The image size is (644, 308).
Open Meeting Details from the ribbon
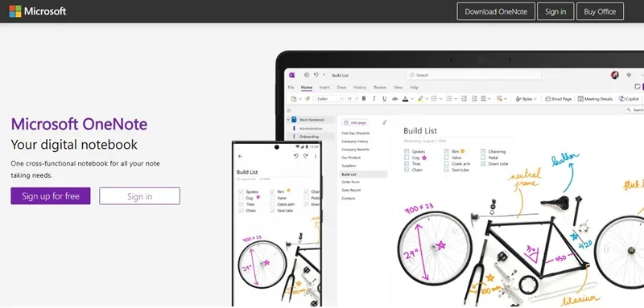click(595, 99)
